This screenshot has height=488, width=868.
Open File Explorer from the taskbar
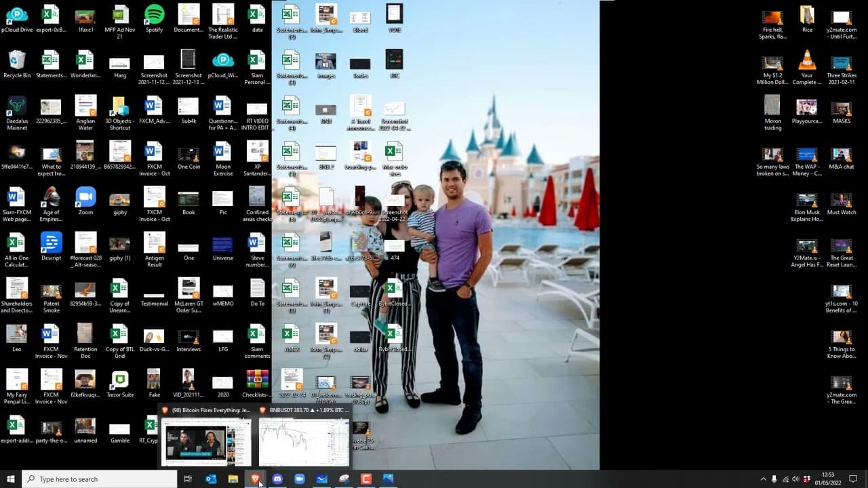coord(233,479)
